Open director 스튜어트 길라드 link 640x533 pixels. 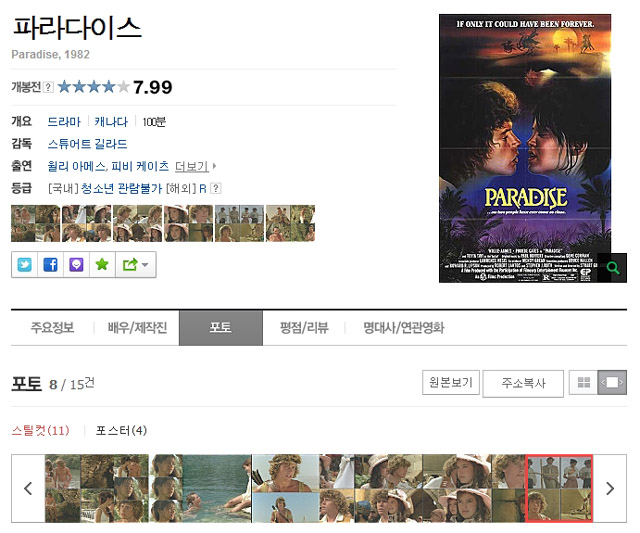point(87,144)
